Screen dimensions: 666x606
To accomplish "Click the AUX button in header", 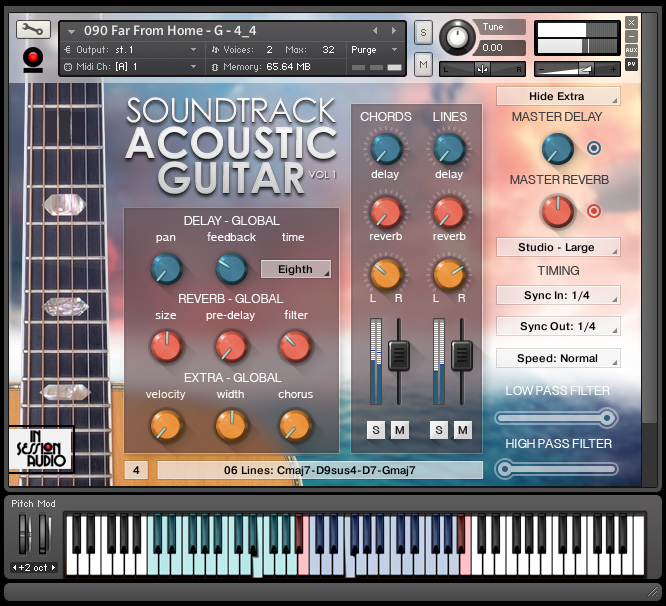I will tap(631, 50).
